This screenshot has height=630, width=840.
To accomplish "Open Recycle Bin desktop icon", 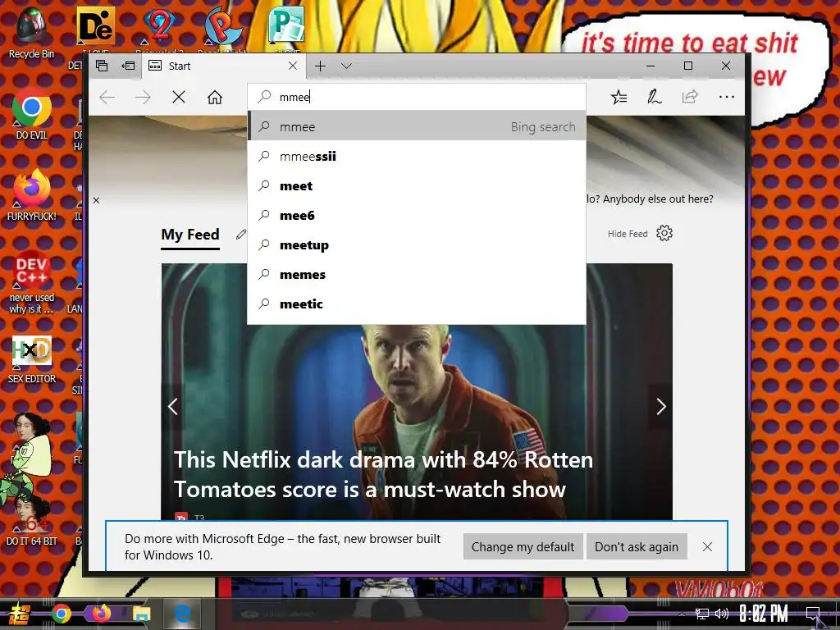I will [31, 32].
